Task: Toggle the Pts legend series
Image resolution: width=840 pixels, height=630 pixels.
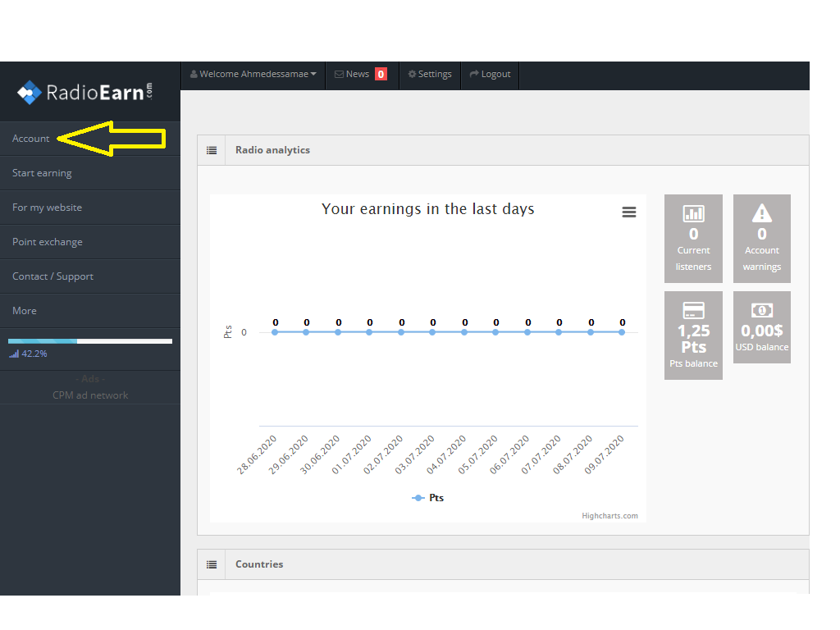Action: 427,498
